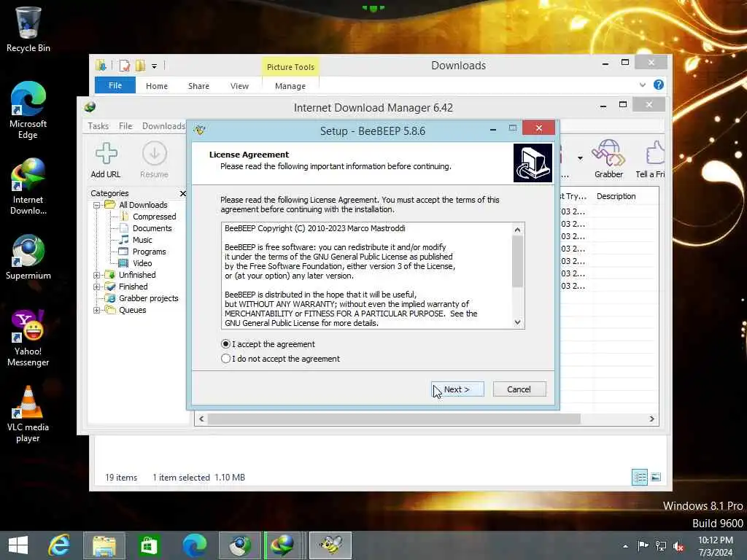Click Tell a Friend icon in IDM

tap(650, 158)
